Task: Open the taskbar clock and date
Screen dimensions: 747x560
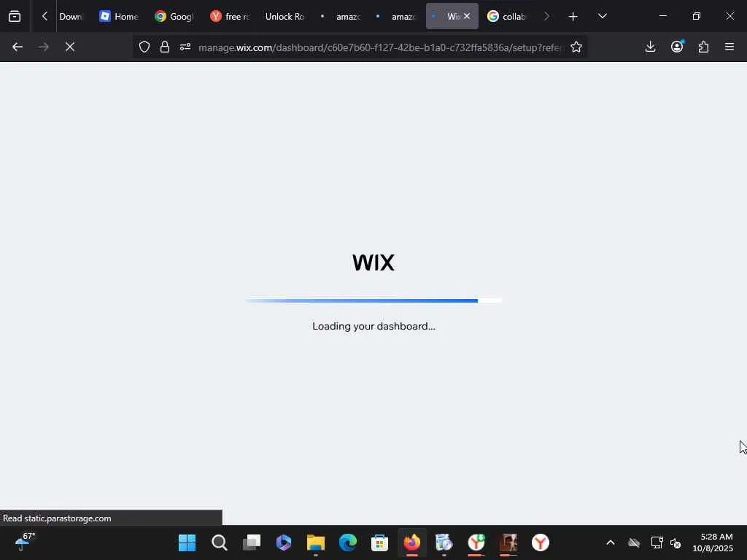Action: 712,542
